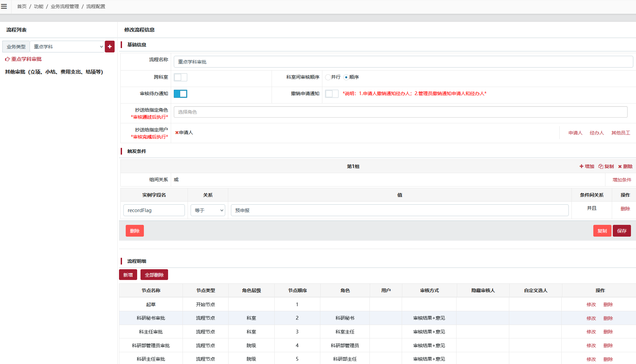Click the 节点名称 column header
This screenshot has width=636, height=364.
[151, 290]
